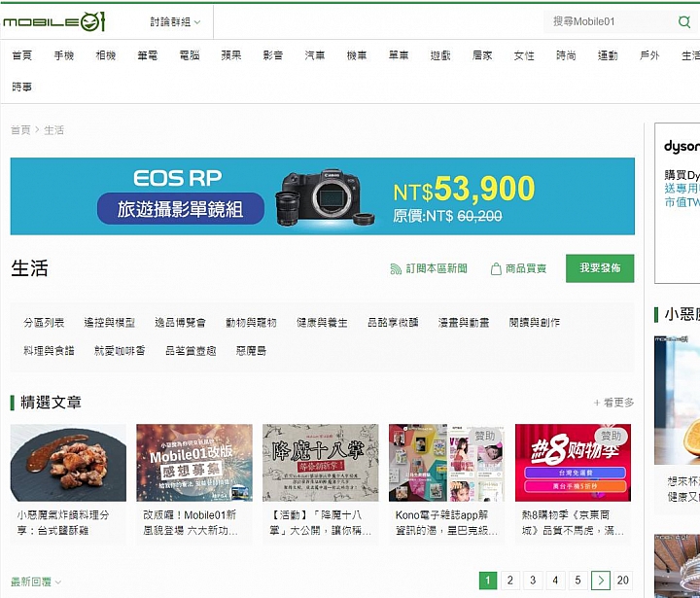The height and width of the screenshot is (598, 700).
Task: Expand the 最新回覆 sort dropdown
Action: pyautogui.click(x=36, y=581)
